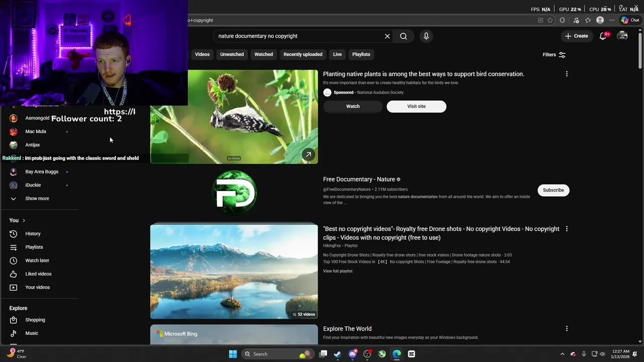Viewport: 644px width, 362px height.
Task: Open Edge media control icon
Action: tap(575, 20)
